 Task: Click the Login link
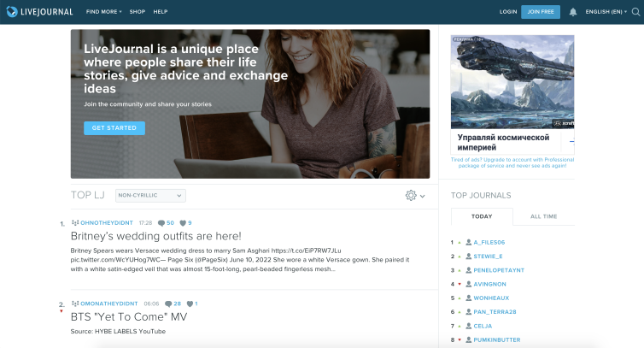(x=508, y=12)
